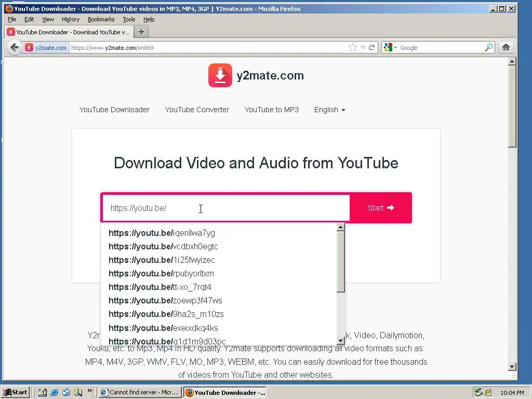Select suggestion ending iqenllwa7yg
This screenshot has height=399, width=532.
tap(219, 233)
